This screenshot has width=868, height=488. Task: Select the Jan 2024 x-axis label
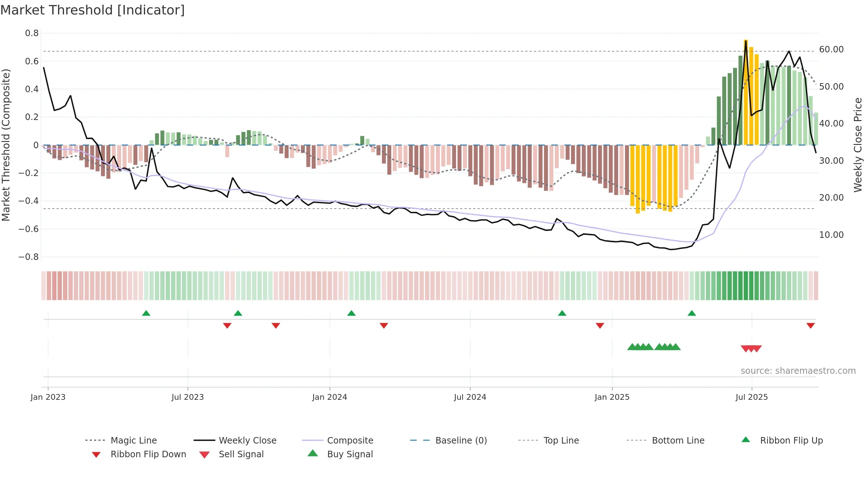pyautogui.click(x=330, y=397)
